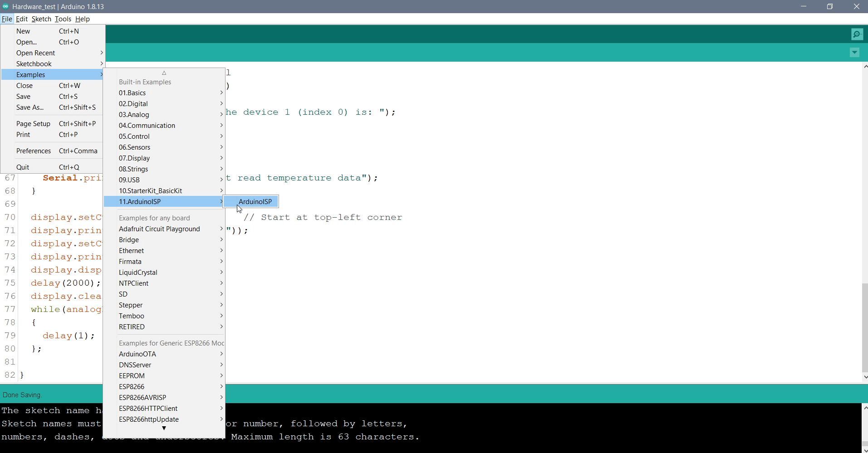The width and height of the screenshot is (868, 453).
Task: Expand 04.Communication examples
Action: coord(164,126)
